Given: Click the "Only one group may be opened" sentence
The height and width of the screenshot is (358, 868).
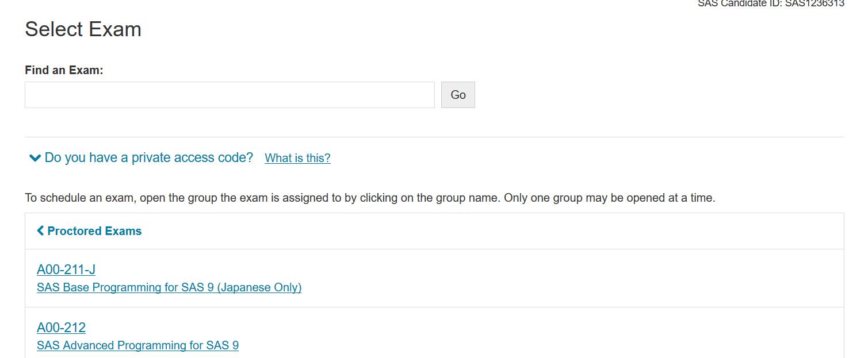Looking at the screenshot, I should coord(609,198).
